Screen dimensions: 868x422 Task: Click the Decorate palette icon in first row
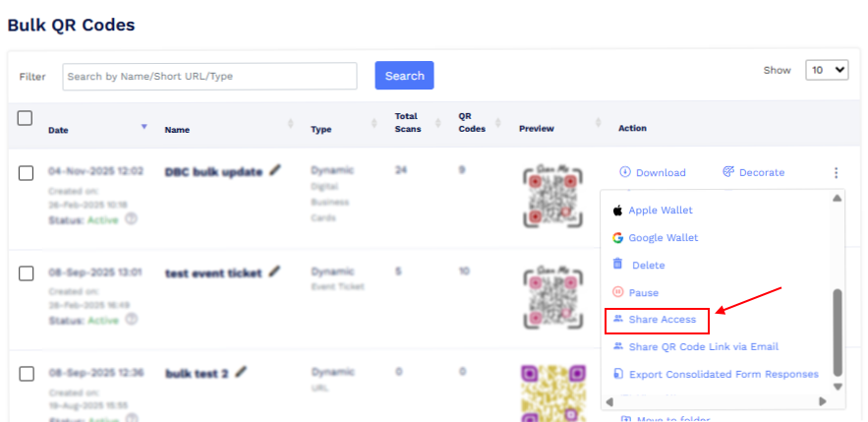pyautogui.click(x=728, y=172)
